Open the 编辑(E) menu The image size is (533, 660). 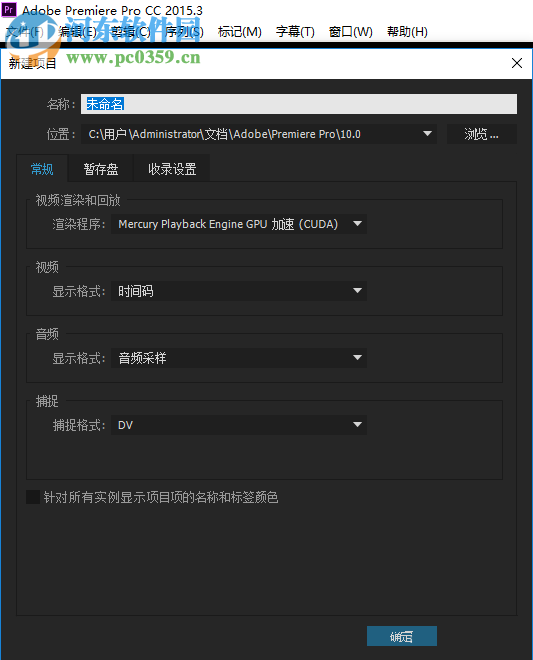tap(77, 32)
